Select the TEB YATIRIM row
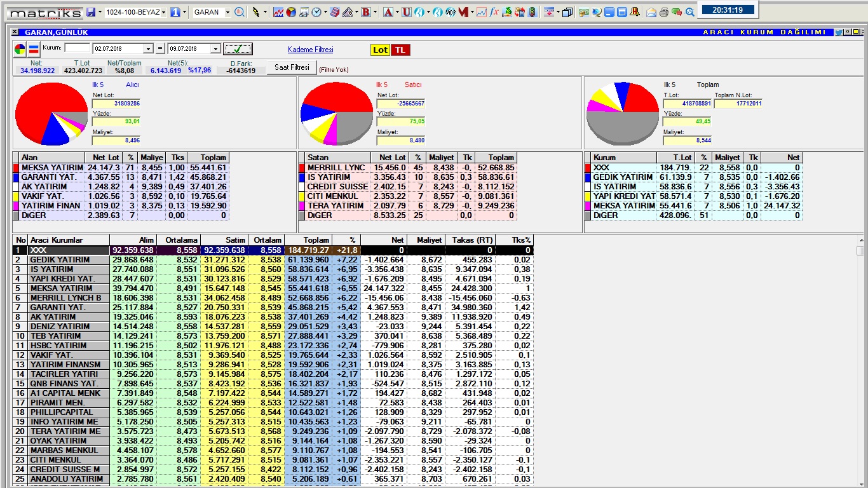Image resolution: width=868 pixels, height=488 pixels. coord(273,336)
